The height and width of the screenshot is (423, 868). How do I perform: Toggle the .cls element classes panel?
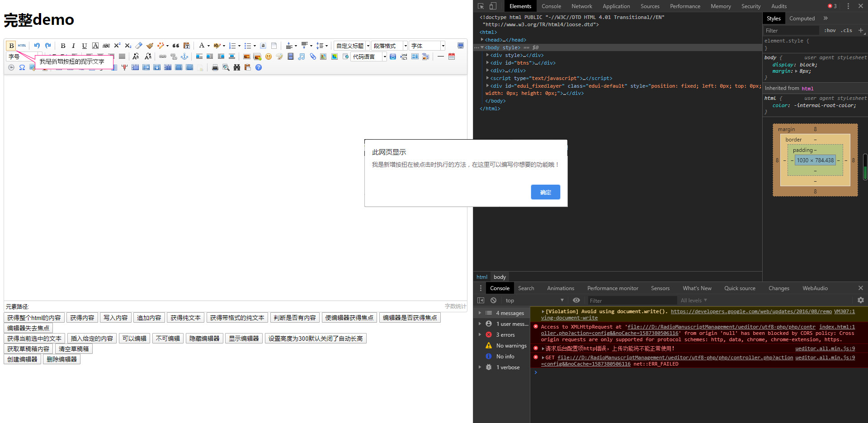pyautogui.click(x=847, y=30)
